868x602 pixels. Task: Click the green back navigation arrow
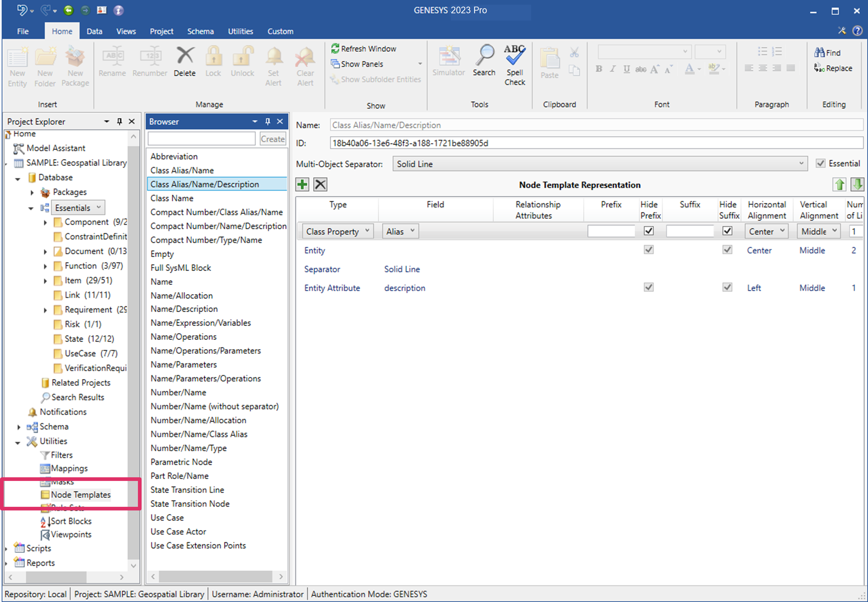(x=68, y=10)
